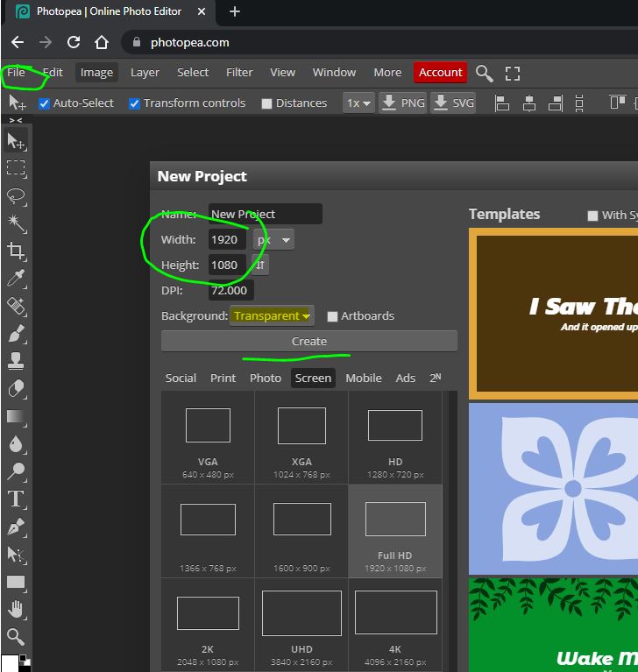Screen dimensions: 638x672
Task: Select the Blur tool droplet icon
Action: tap(16, 444)
